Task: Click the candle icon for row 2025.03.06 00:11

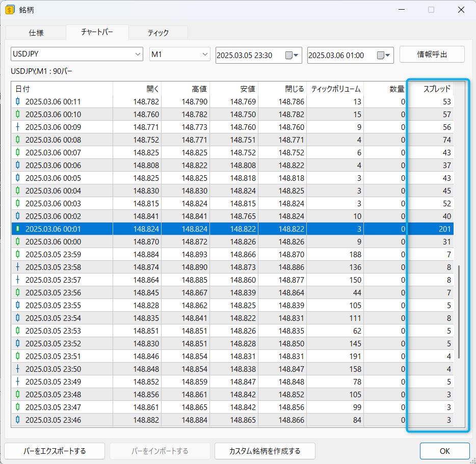Action: pyautogui.click(x=18, y=101)
